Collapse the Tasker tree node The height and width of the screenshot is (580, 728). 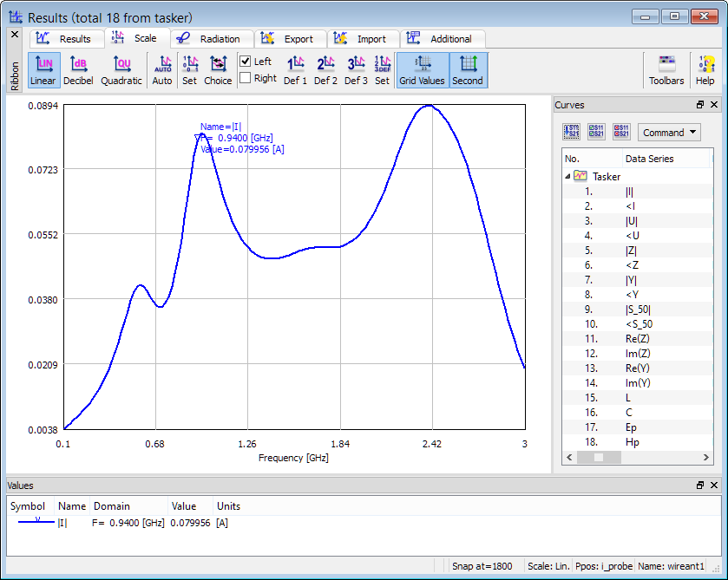click(568, 176)
